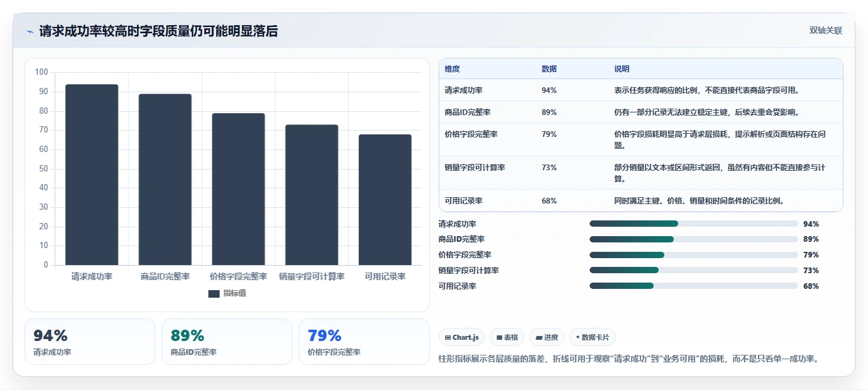Click the 0 y-axis tick label

[46, 265]
